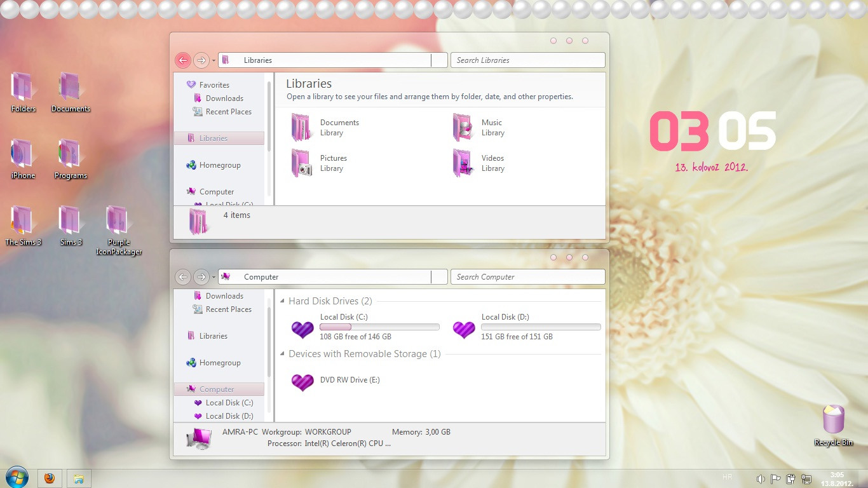Select Local Disk (D:) in Computer sidebar
This screenshot has width=868, height=488.
point(224,416)
